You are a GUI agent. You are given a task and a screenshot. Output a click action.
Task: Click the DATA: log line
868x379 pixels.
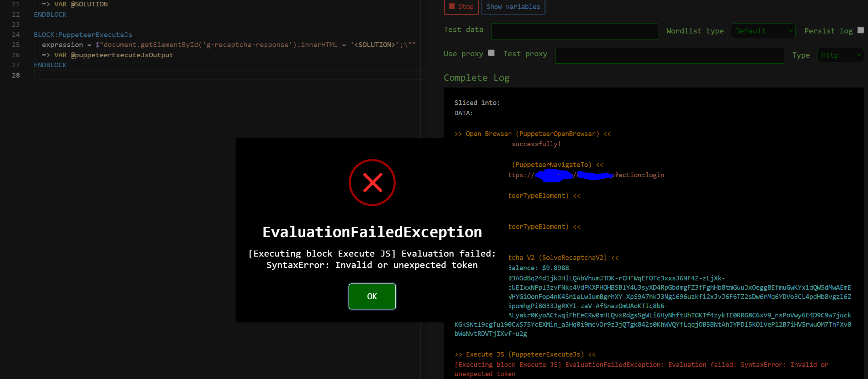(463, 113)
